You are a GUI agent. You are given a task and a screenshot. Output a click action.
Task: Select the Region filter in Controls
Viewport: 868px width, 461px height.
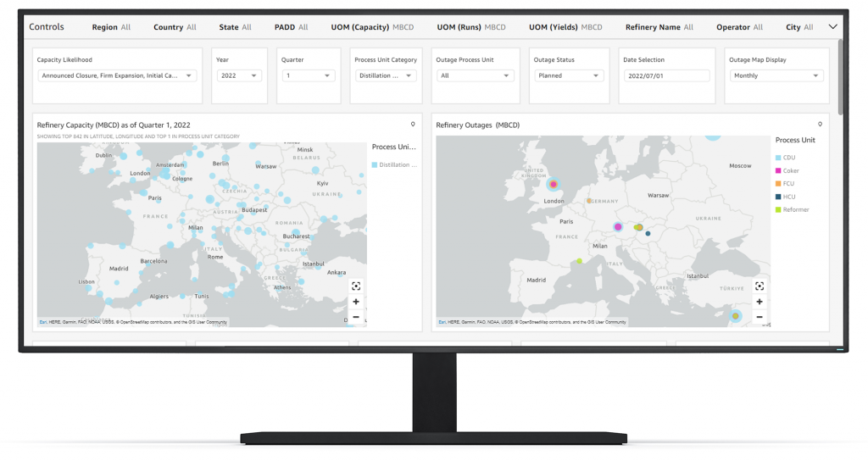pos(111,27)
